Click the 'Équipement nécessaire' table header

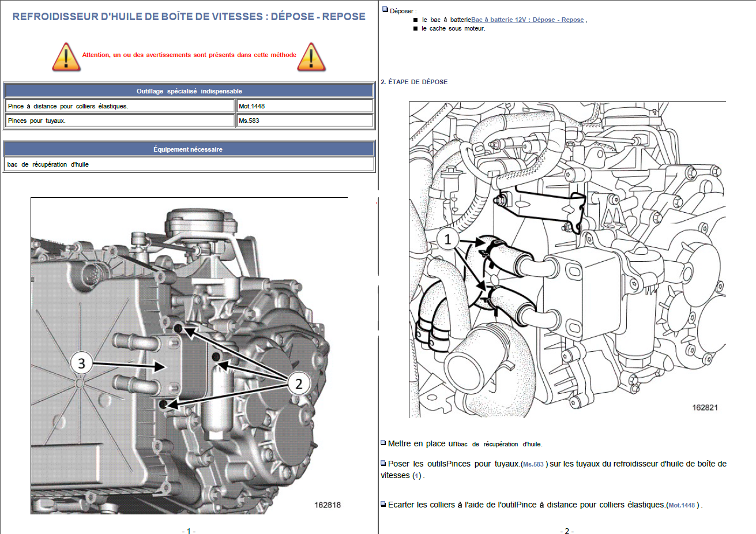pyautogui.click(x=189, y=149)
